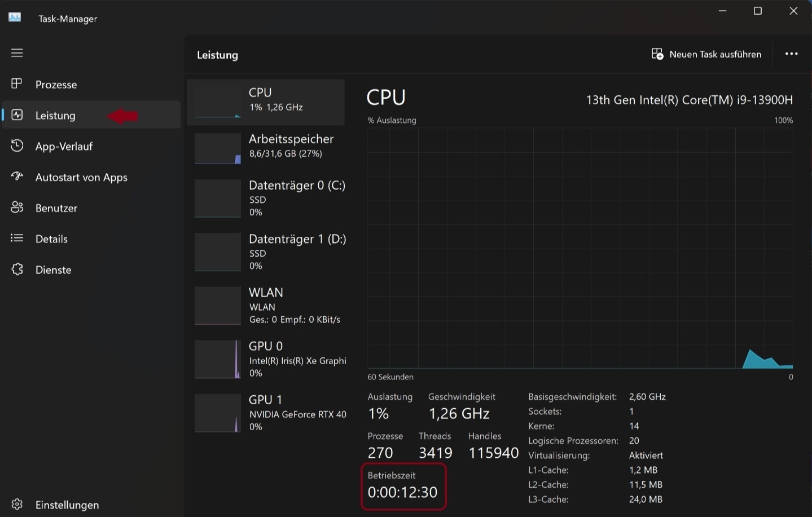Screen dimensions: 812x517
Task: Click the Auslastung value 1%
Action: (379, 414)
